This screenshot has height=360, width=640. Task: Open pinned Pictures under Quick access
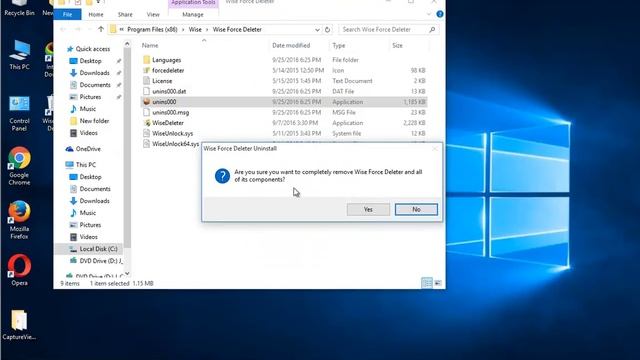90,97
